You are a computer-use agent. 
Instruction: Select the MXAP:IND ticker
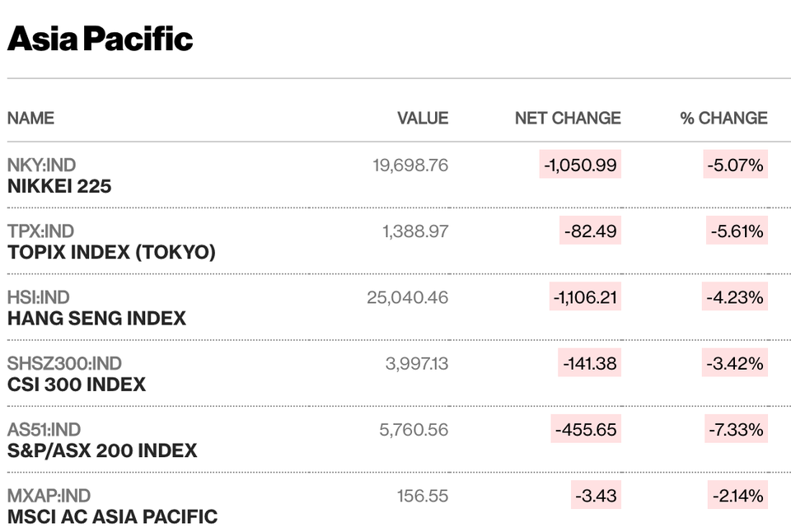49,496
